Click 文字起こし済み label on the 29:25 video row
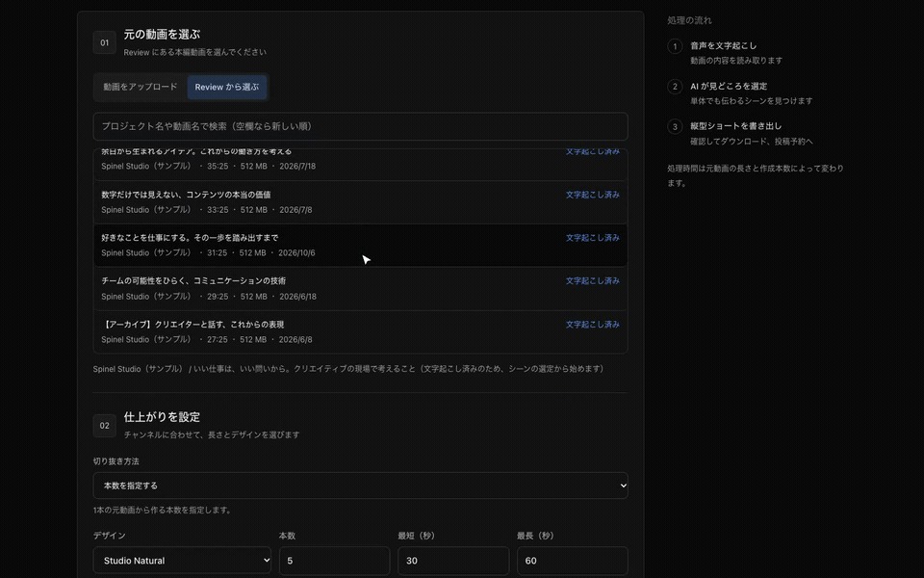The width and height of the screenshot is (924, 578). 592,280
